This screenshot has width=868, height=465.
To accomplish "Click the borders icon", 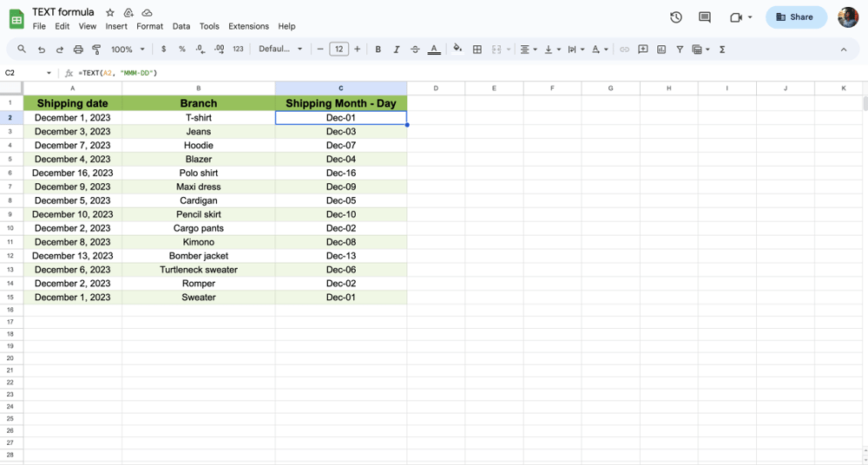I will [x=477, y=49].
